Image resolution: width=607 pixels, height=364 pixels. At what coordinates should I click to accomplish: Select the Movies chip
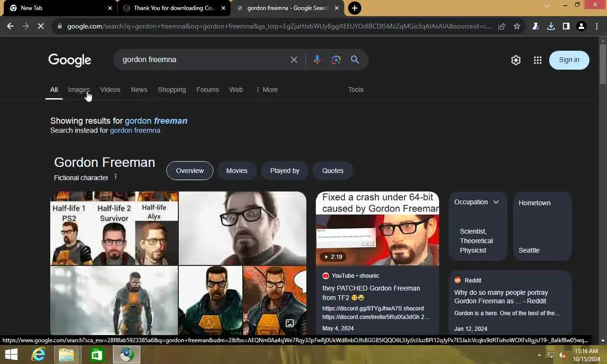[x=237, y=171]
